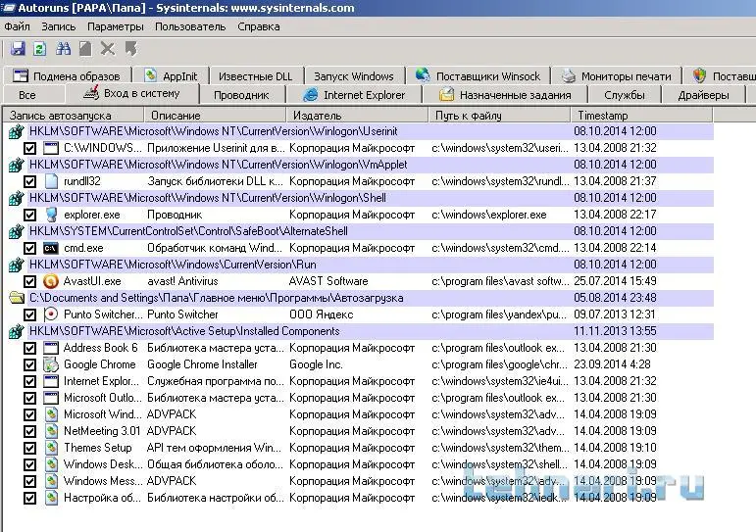The width and height of the screenshot is (756, 532).
Task: Disable the explorer.exe entry checkbox
Action: coord(30,215)
